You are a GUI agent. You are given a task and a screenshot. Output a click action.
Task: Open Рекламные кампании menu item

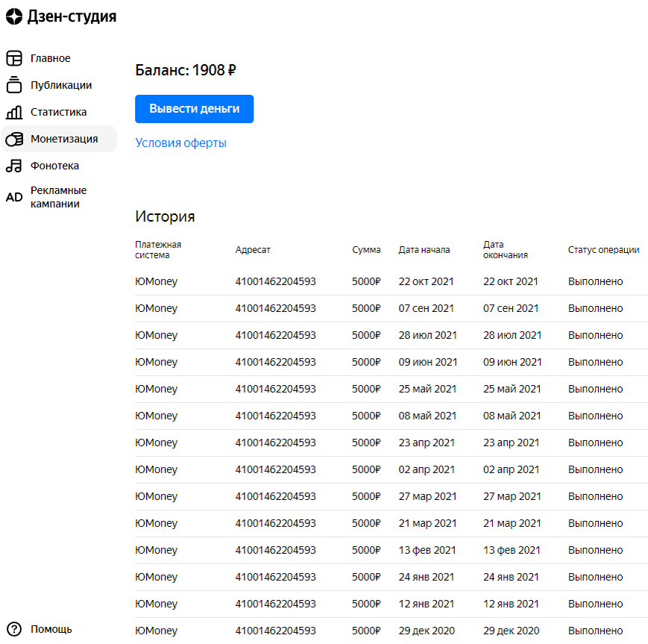[x=59, y=197]
